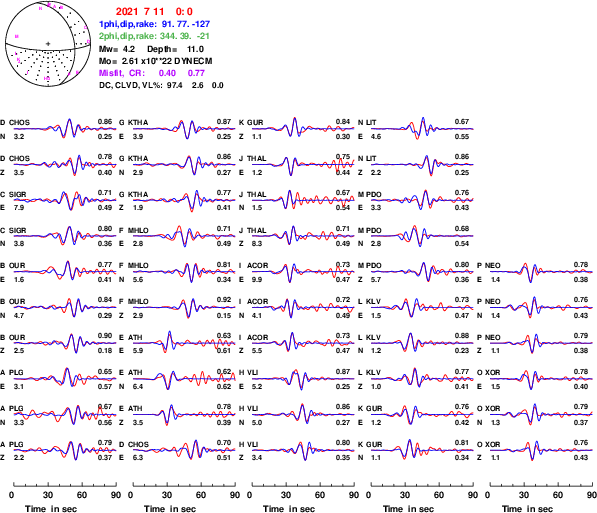Click the magenta Misfit, CR label

click(122, 73)
